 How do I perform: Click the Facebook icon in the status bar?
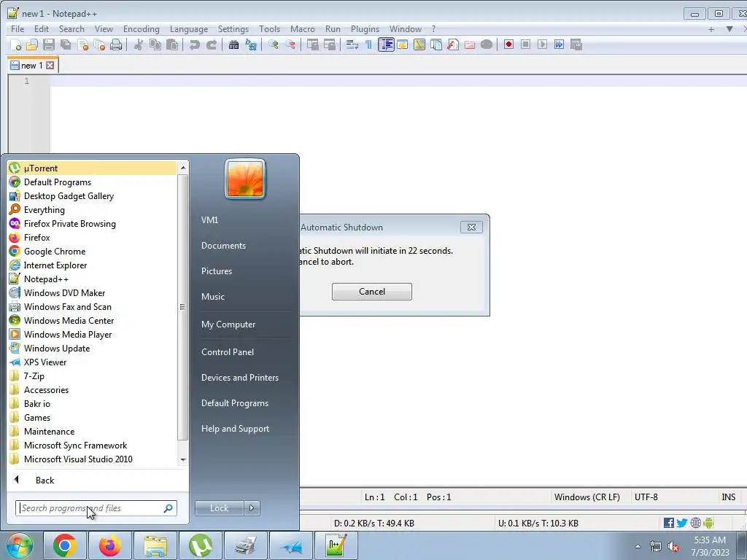coord(668,523)
